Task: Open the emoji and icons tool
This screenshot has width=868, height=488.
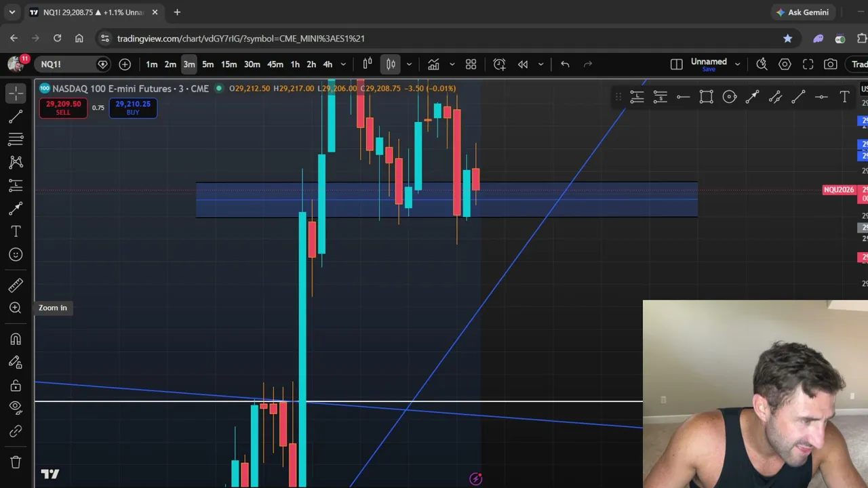Action: click(16, 254)
